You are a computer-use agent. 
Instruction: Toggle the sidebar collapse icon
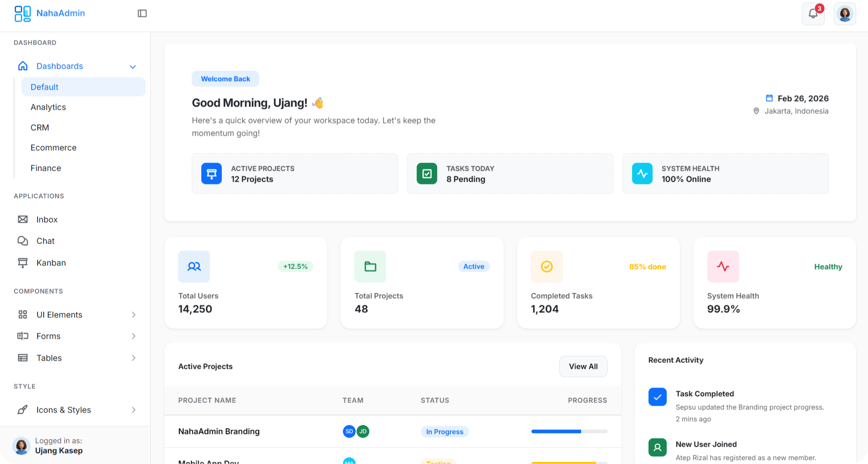click(142, 14)
